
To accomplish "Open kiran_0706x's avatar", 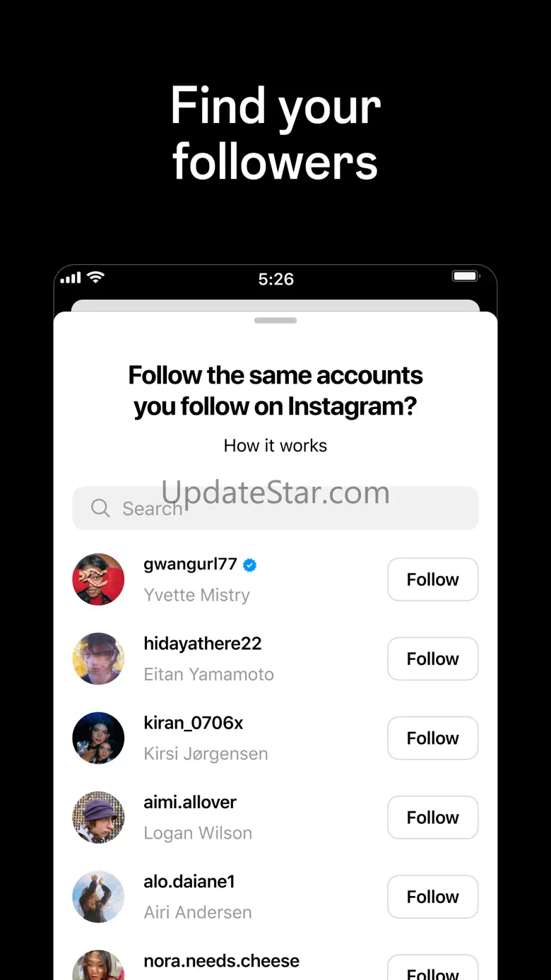I will [98, 738].
